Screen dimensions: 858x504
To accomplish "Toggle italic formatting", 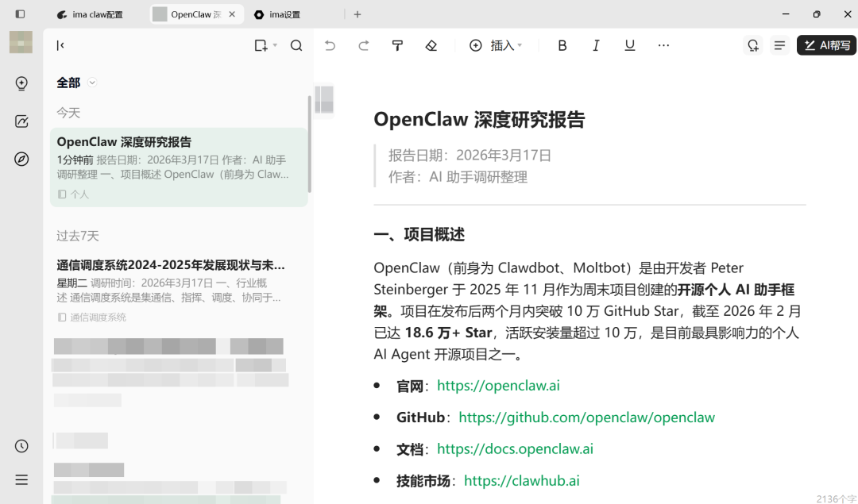I will pyautogui.click(x=596, y=45).
